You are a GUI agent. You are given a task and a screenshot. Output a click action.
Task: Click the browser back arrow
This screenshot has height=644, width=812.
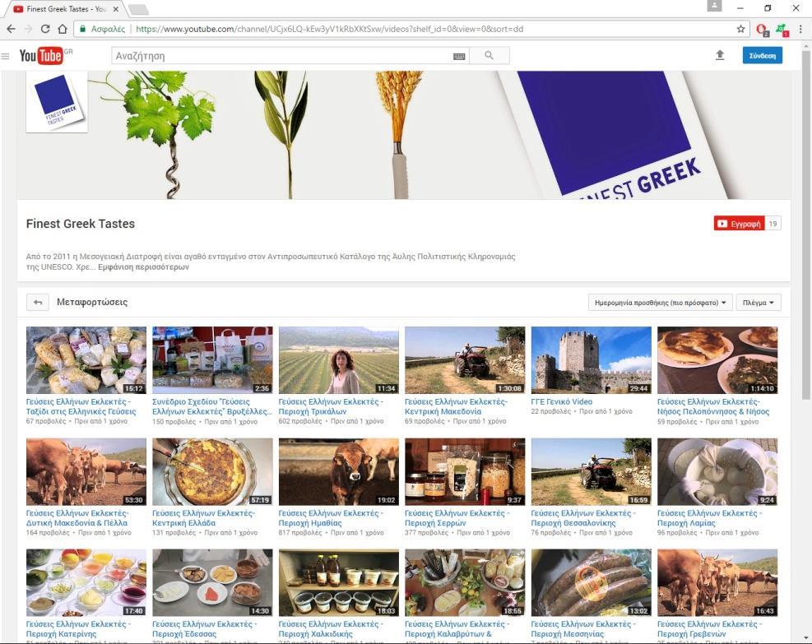12,29
